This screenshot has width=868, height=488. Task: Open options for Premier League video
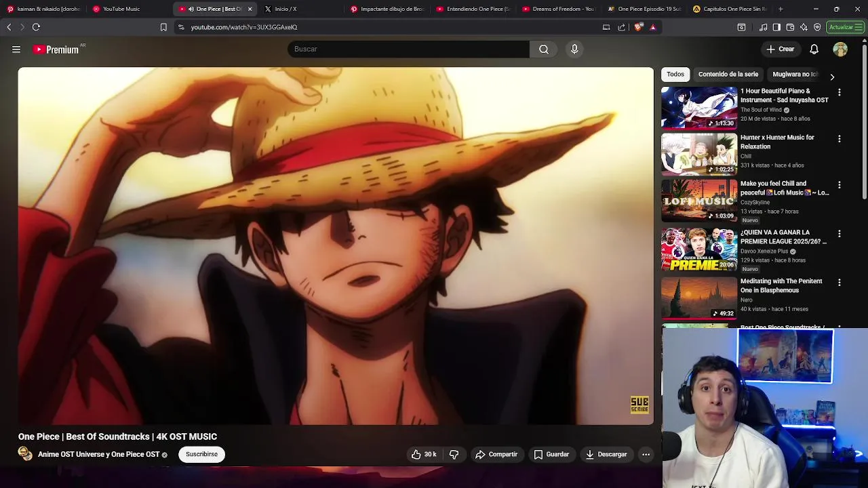pos(839,234)
